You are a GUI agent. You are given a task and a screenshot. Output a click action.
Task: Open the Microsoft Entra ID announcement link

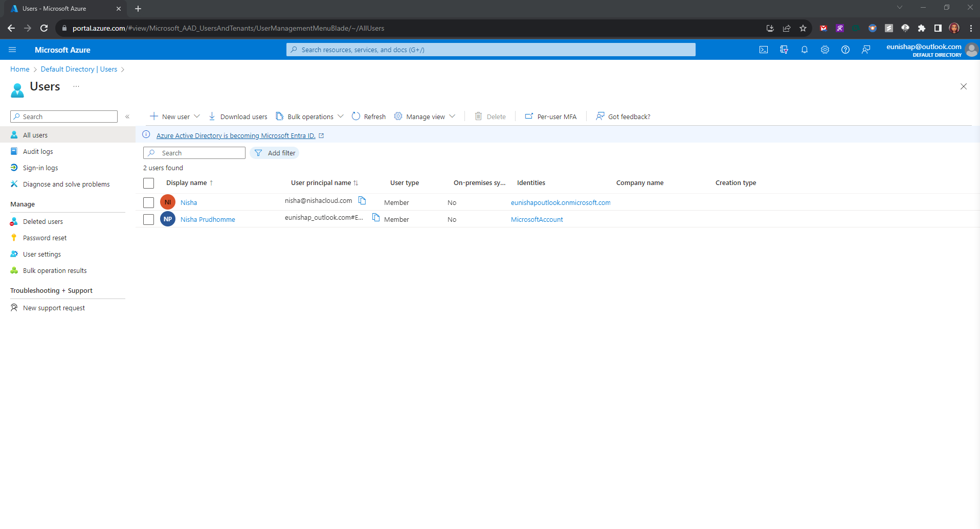click(236, 135)
